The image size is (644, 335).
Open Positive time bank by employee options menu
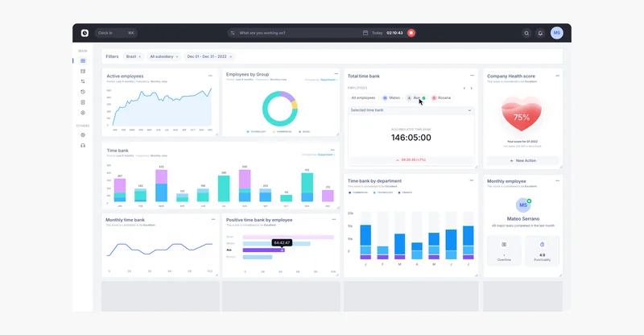click(334, 220)
